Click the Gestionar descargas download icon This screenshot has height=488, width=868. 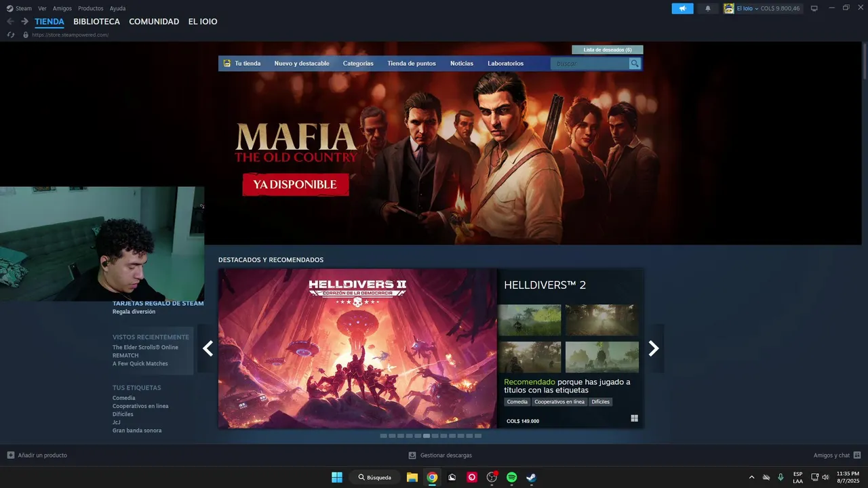click(412, 455)
